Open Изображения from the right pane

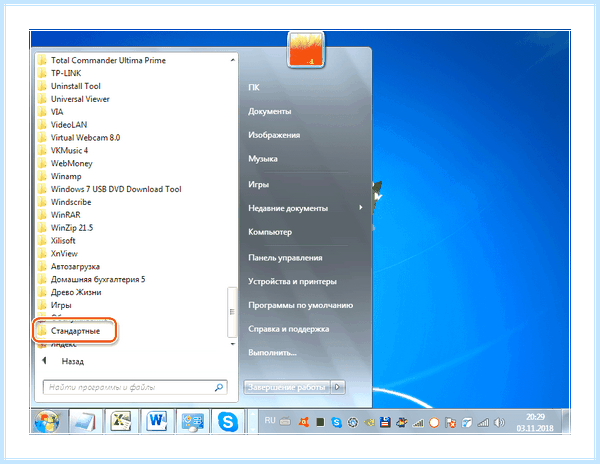tap(274, 135)
